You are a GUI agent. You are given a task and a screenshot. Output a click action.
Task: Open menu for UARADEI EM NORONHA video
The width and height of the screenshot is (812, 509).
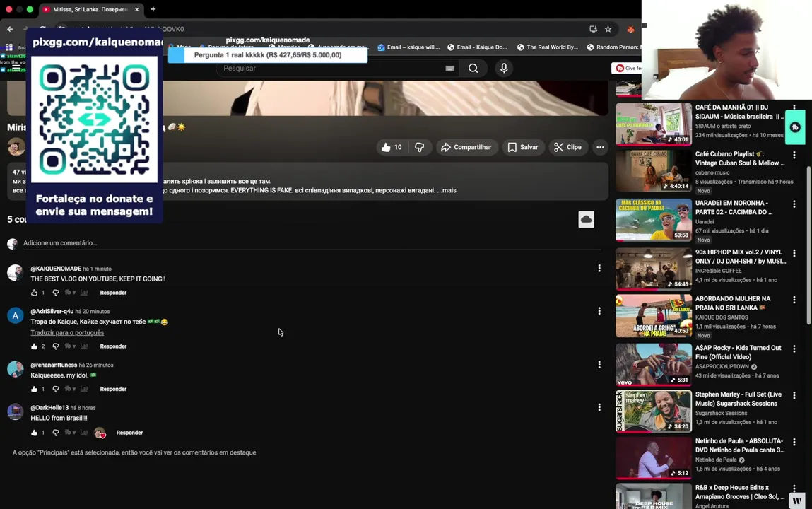794,204
